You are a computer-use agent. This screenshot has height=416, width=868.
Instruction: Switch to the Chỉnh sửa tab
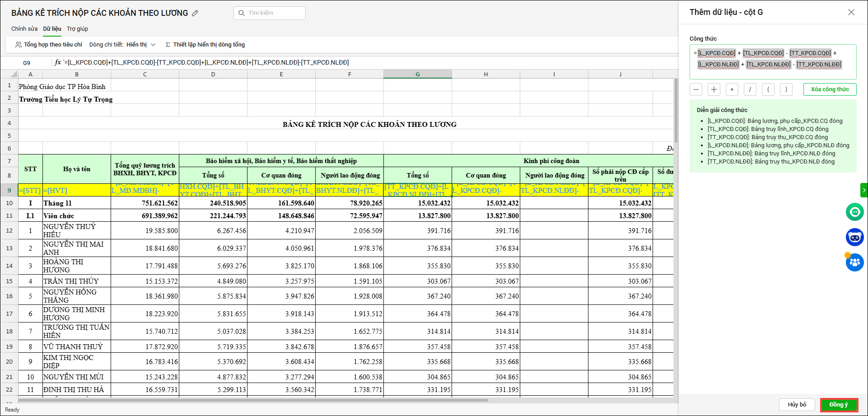(24, 29)
